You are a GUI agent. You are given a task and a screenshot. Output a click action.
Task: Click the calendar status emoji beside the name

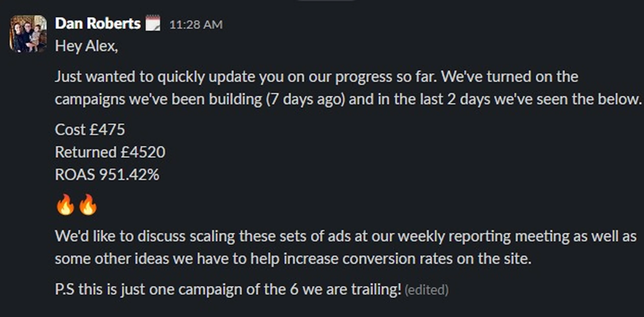[x=153, y=23]
